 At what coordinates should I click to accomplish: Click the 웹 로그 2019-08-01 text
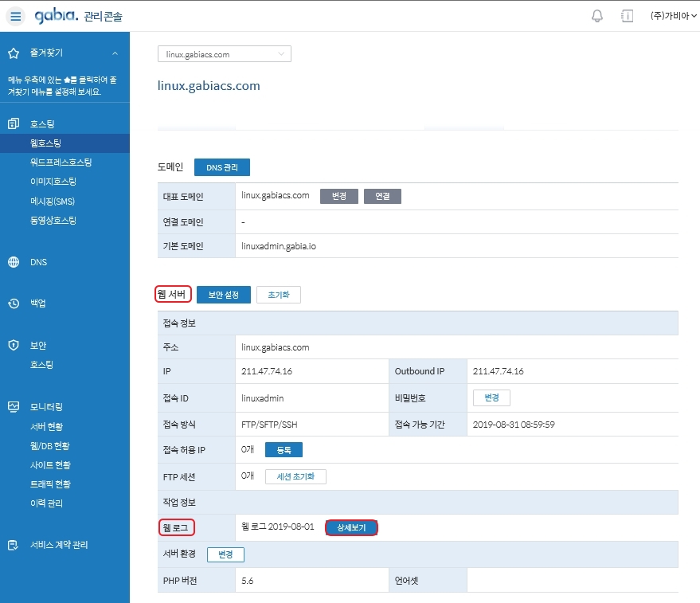pos(278,527)
